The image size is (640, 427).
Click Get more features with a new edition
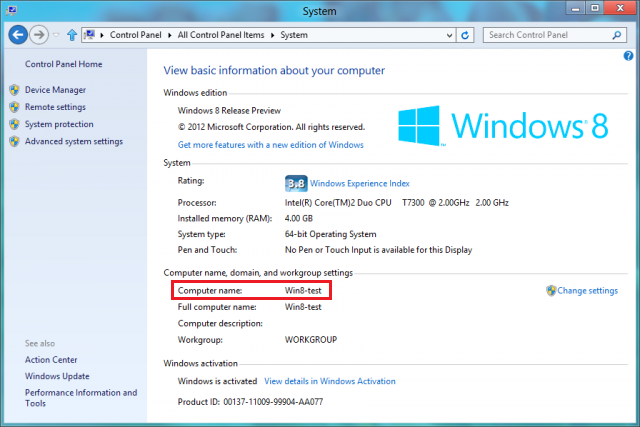point(271,145)
